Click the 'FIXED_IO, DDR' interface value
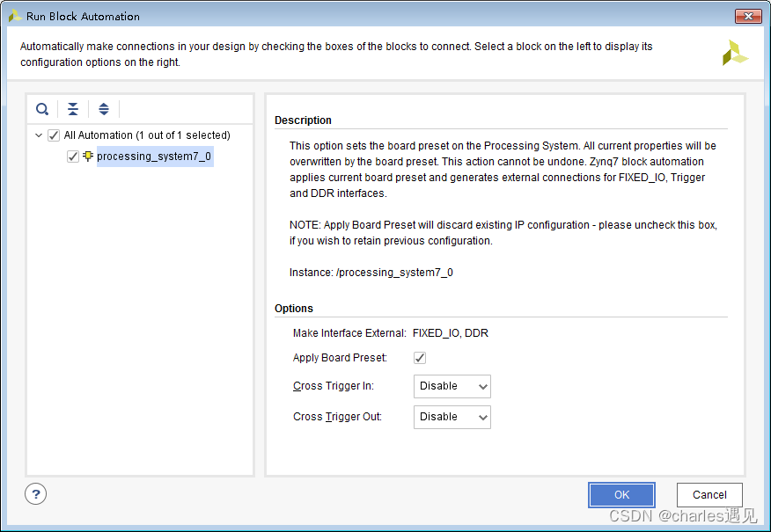This screenshot has width=771, height=532. pyautogui.click(x=451, y=333)
